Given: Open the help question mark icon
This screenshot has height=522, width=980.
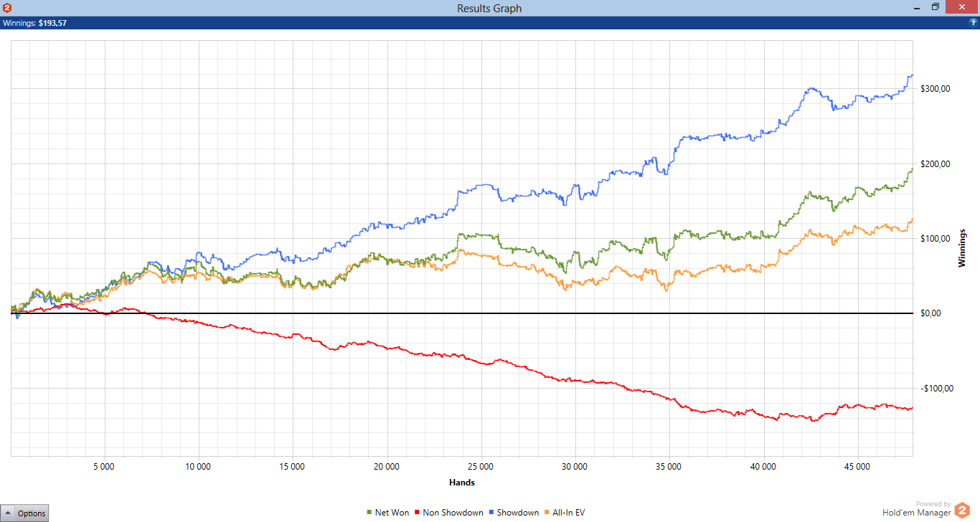Looking at the screenshot, I should point(973,23).
